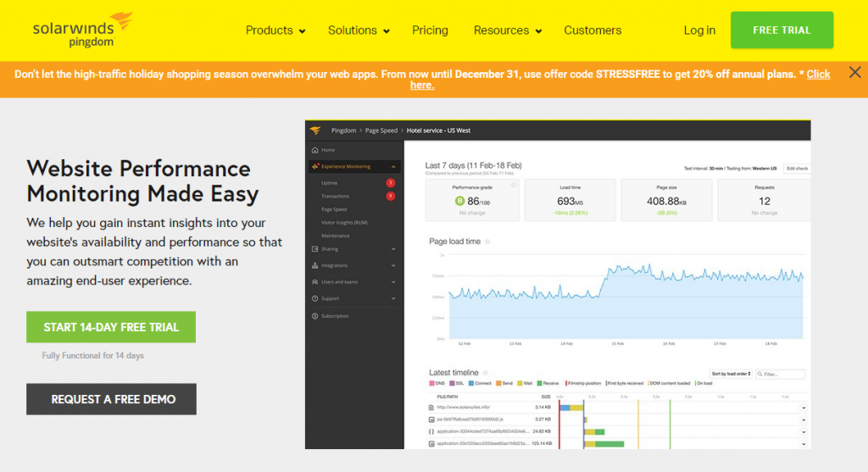Click the green B performance grade badge
This screenshot has height=472, width=868.
pos(459,202)
